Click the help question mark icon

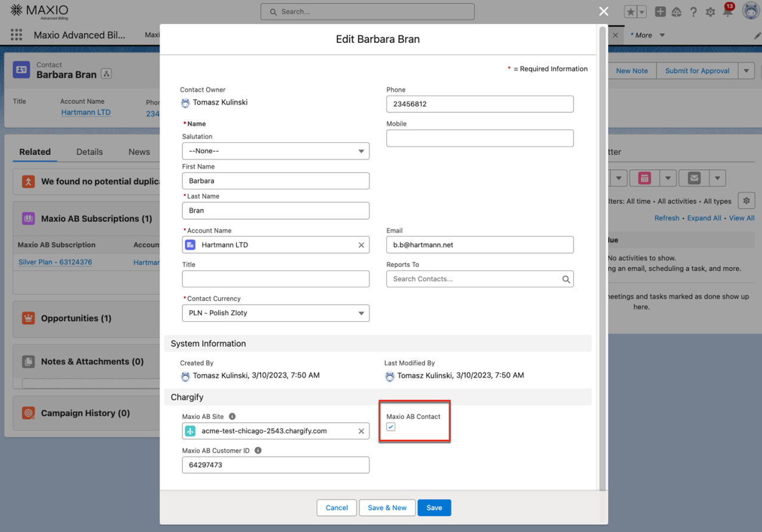point(693,12)
